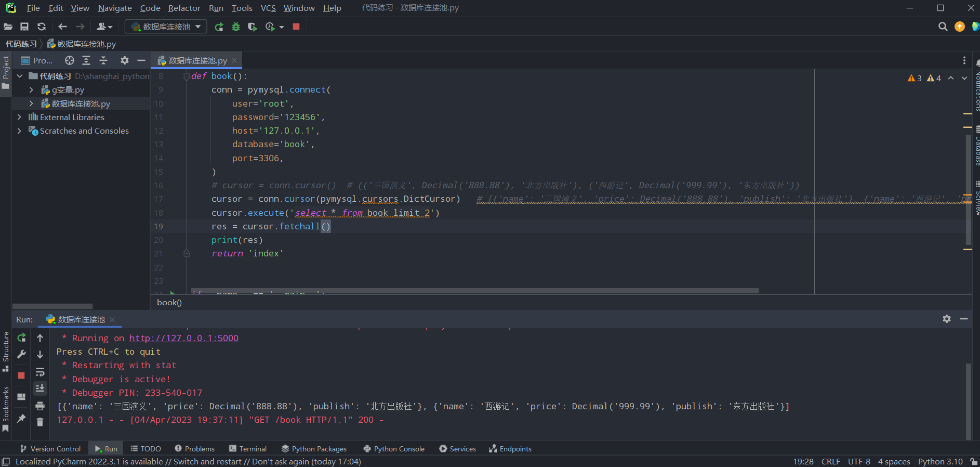This screenshot has width=980, height=467.
Task: Expand 数据库连接池.py in project tree
Action: point(31,103)
